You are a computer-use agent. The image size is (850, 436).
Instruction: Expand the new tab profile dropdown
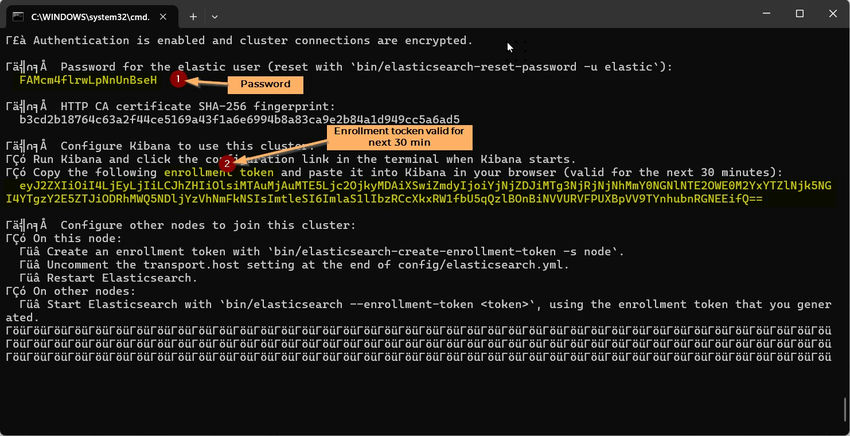tap(215, 16)
